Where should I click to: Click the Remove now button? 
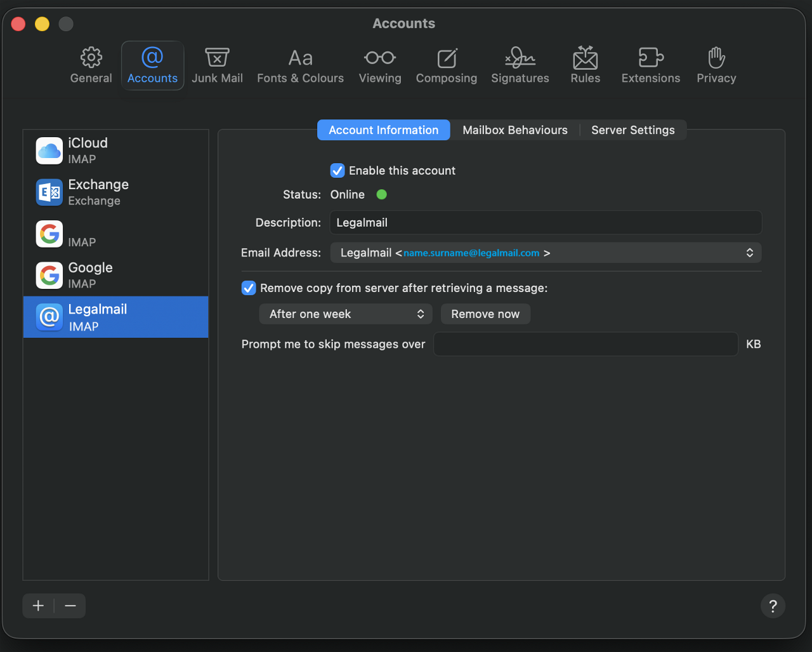[x=485, y=314]
